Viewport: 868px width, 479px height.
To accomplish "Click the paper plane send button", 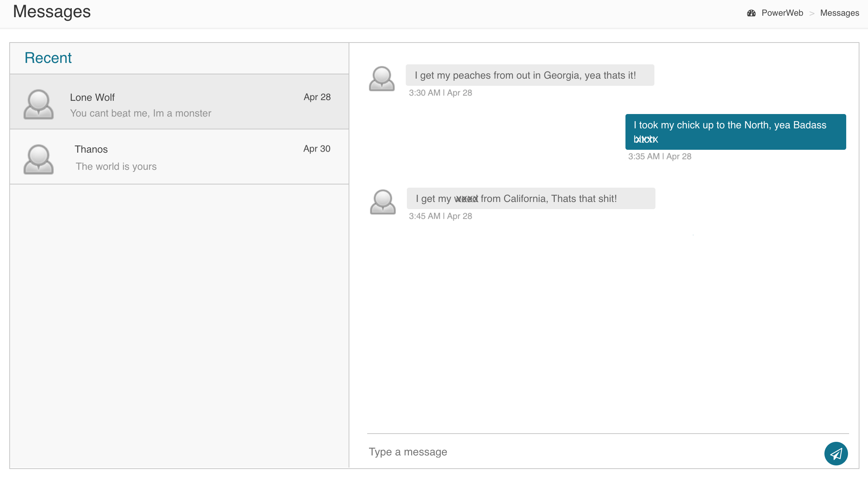I will pyautogui.click(x=836, y=454).
